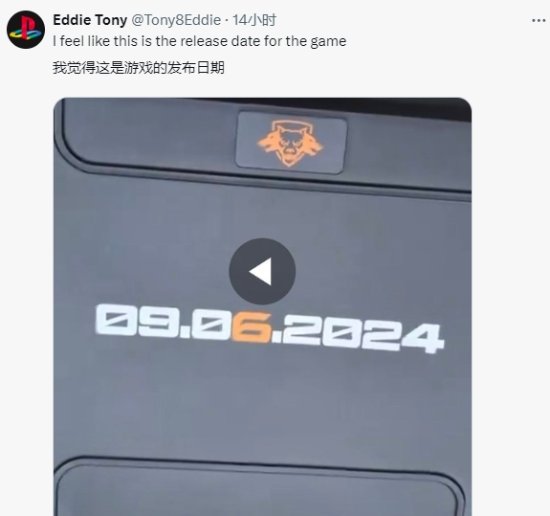Click the 09.06.2024 date in the video

pyautogui.click(x=269, y=328)
